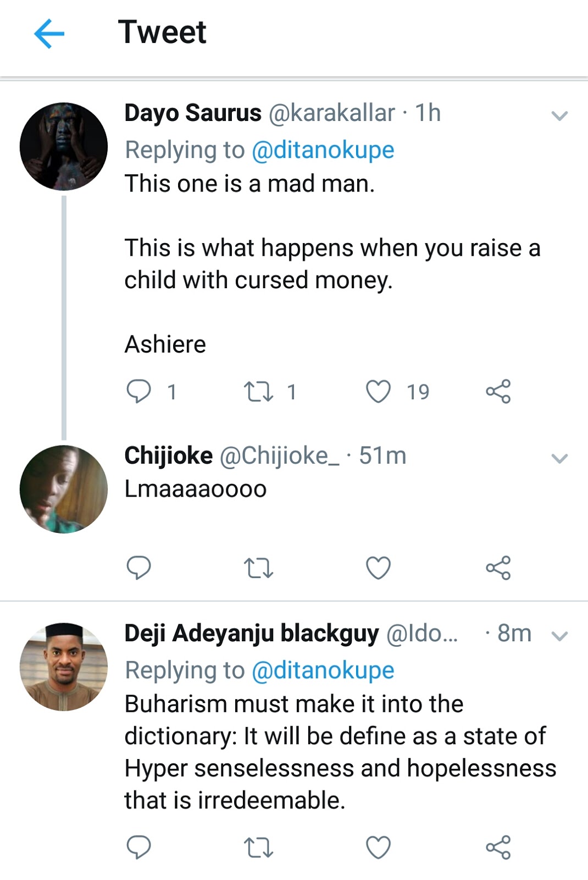
Task: Like Chijioke's Lmaaaaoooo tweet
Action: pyautogui.click(x=379, y=568)
